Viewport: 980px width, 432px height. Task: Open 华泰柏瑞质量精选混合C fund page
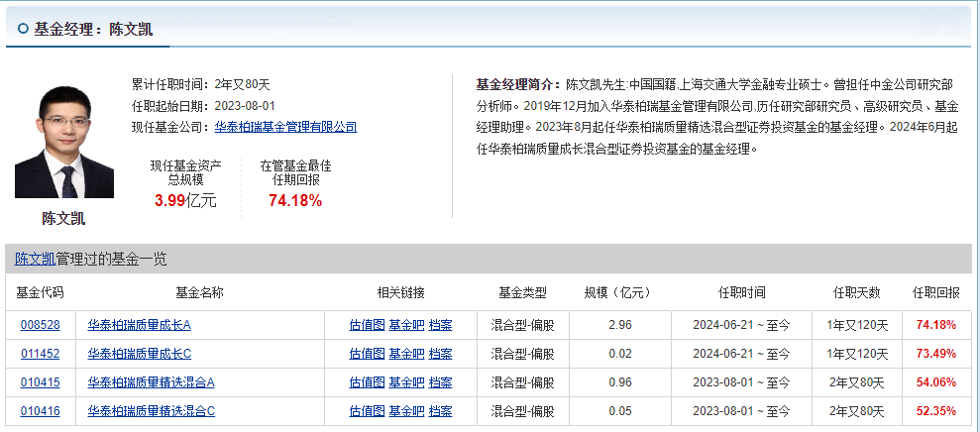tap(152, 411)
